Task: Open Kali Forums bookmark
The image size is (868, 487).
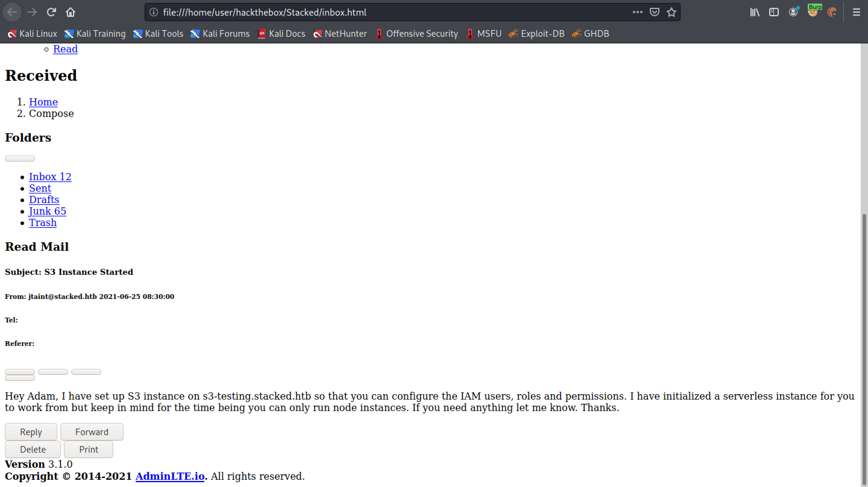Action: 220,34
